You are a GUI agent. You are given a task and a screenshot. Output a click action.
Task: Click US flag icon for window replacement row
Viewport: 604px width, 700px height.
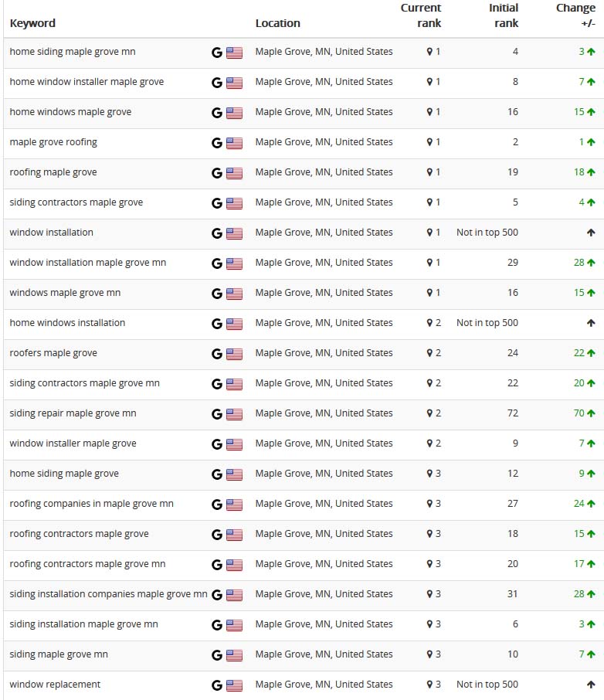pos(234,685)
